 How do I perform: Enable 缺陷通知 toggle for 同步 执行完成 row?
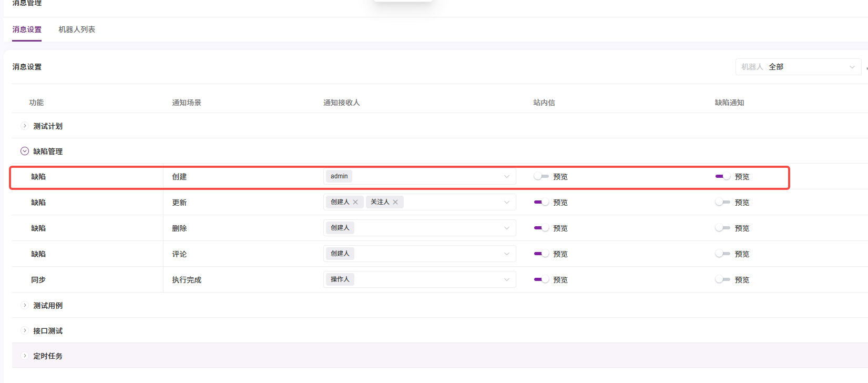click(x=722, y=280)
